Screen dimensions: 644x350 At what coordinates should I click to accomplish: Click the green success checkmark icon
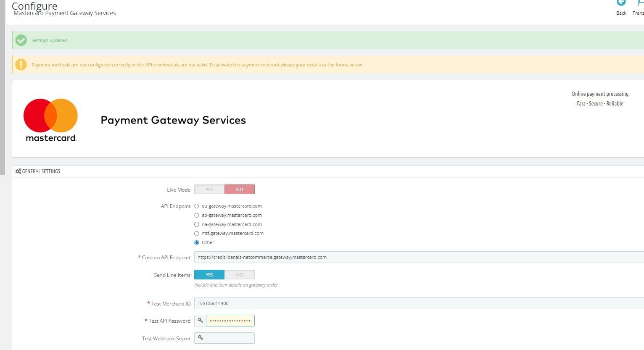[x=21, y=40]
